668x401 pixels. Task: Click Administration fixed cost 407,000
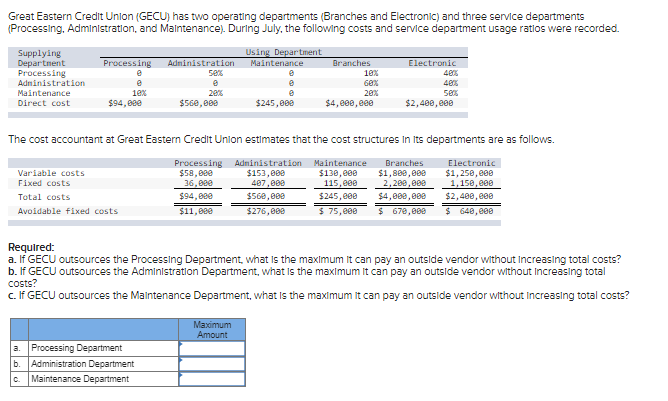(x=268, y=183)
